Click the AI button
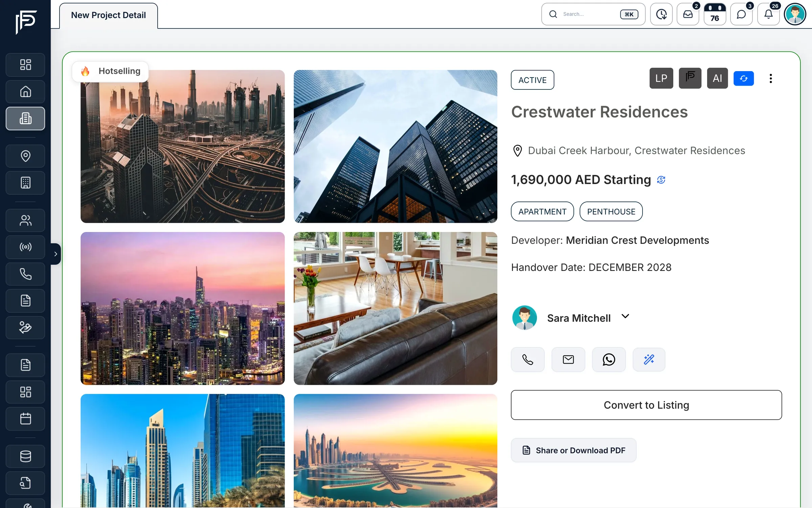This screenshot has height=508, width=812. click(x=717, y=78)
